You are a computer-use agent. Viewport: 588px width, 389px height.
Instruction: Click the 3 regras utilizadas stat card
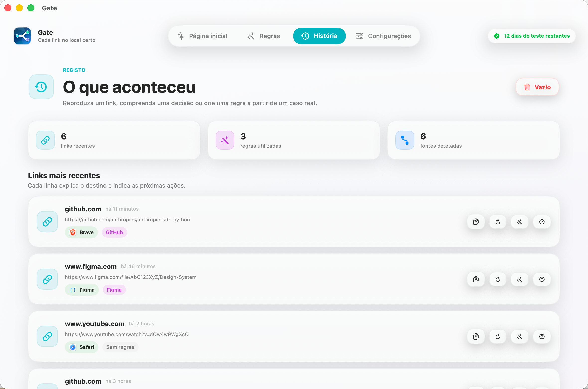point(294,140)
